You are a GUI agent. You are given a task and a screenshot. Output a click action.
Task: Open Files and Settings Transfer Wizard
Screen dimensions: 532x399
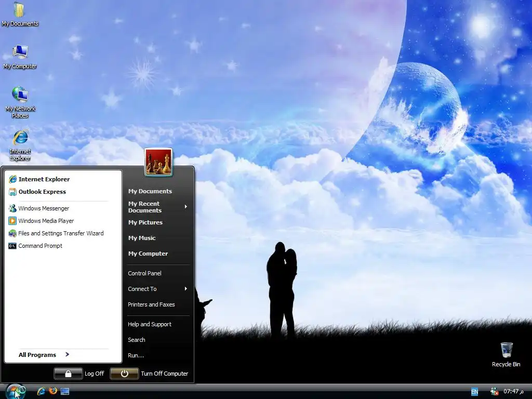coord(63,233)
